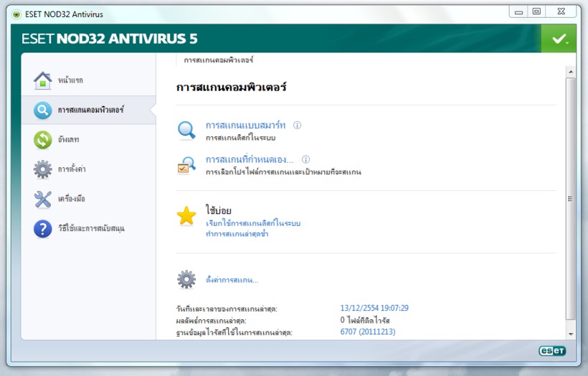588x376 pixels.
Task: Maximize the ESET window
Action: click(536, 11)
